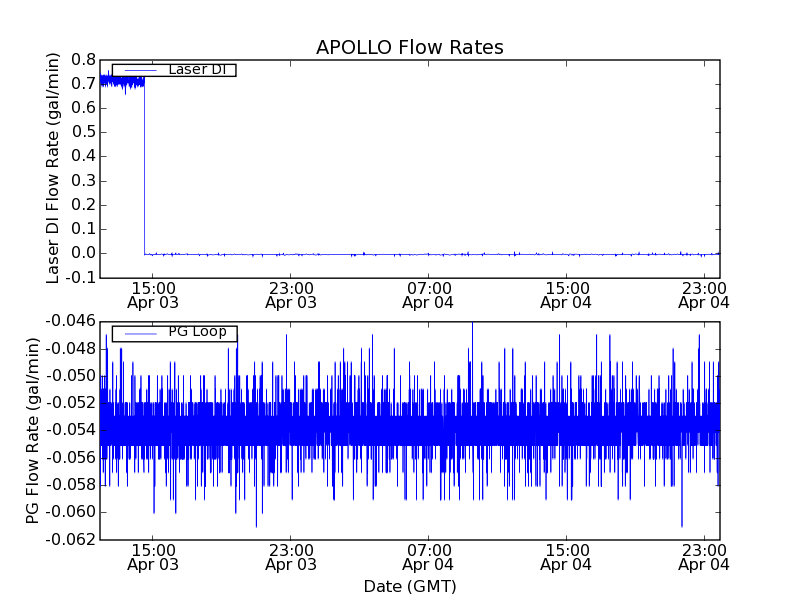The image size is (800, 600).
Task: Click the -0.050 tick label on the PG plot
Action: [x=70, y=376]
